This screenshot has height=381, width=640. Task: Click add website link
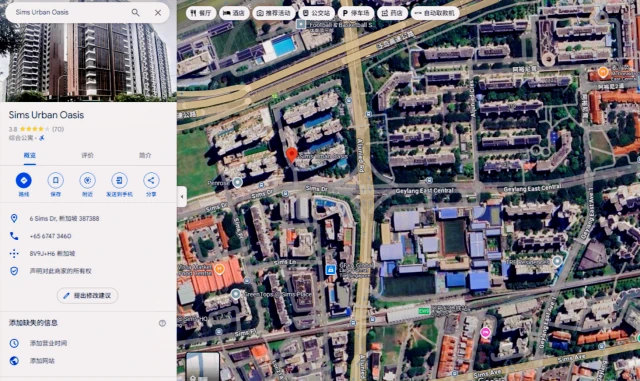point(42,361)
